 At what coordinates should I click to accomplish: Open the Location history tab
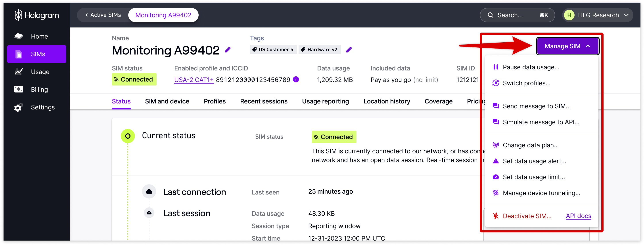point(387,101)
